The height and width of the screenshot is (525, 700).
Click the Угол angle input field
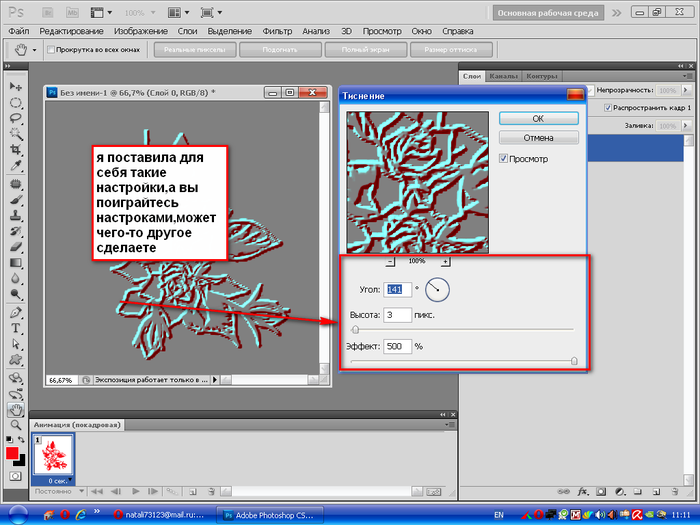[x=397, y=290]
